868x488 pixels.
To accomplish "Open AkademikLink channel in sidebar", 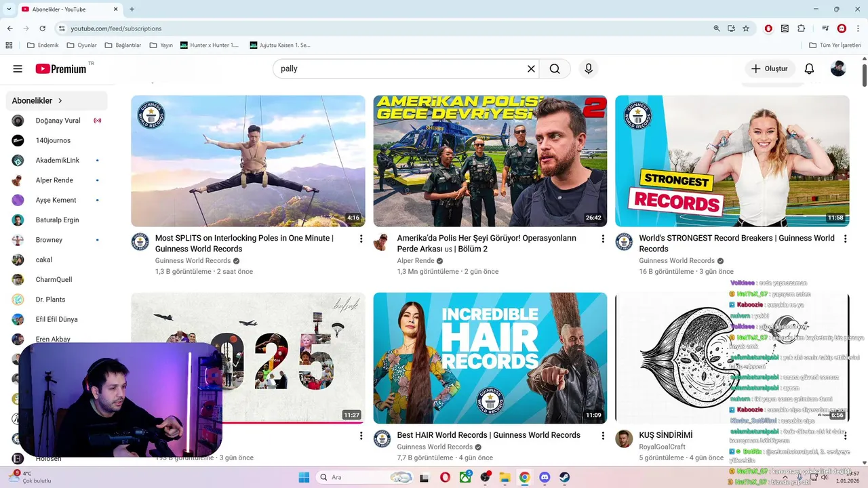I will coord(56,160).
